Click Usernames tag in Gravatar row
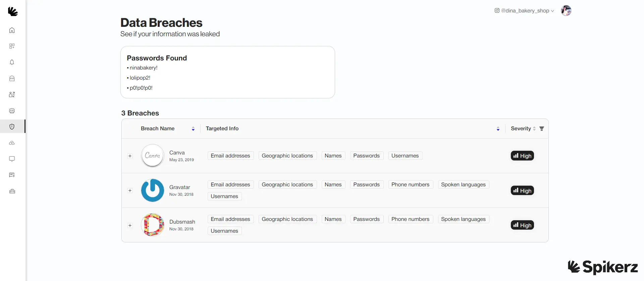This screenshot has height=281, width=644. [224, 196]
